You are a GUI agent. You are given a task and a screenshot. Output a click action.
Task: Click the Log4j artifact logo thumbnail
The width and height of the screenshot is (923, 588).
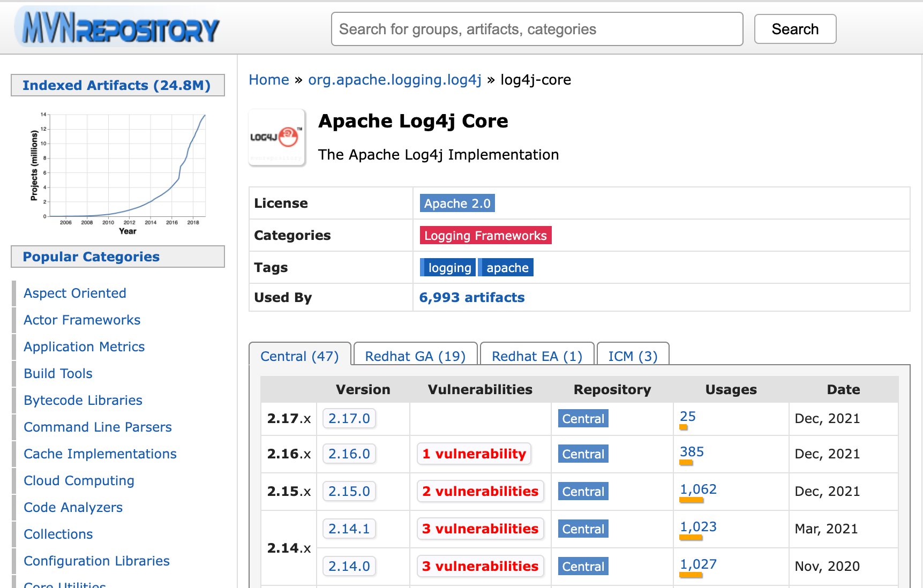(277, 138)
